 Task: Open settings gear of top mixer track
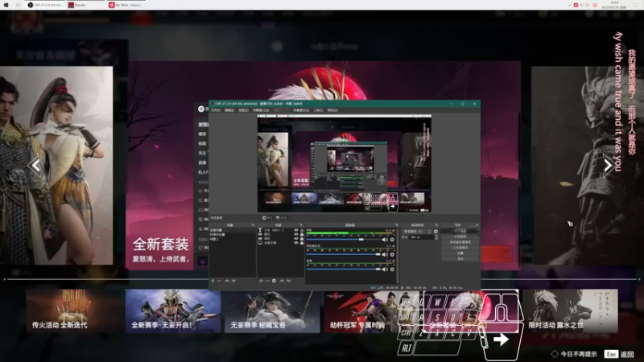click(392, 240)
